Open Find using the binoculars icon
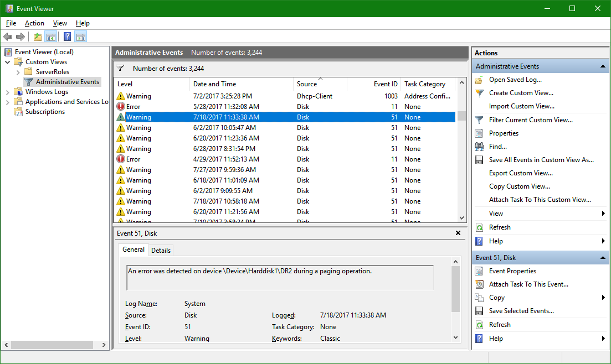Image resolution: width=611 pixels, height=364 pixels. (479, 146)
